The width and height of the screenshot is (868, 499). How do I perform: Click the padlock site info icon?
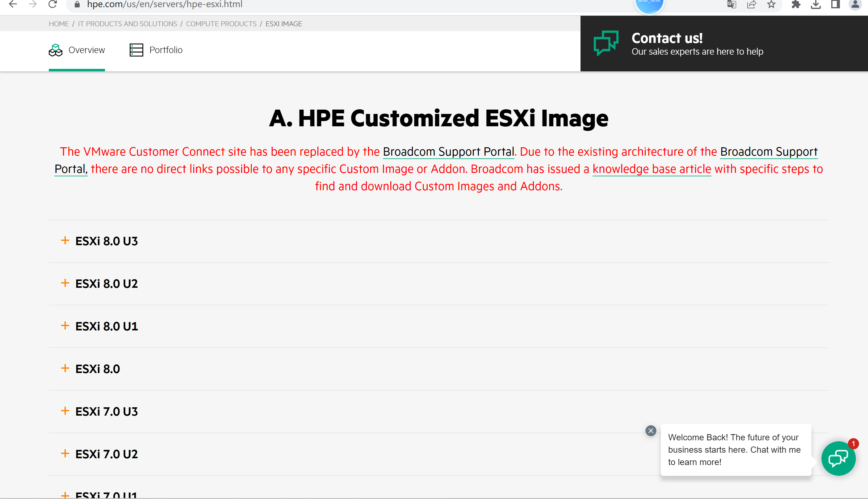[77, 4]
